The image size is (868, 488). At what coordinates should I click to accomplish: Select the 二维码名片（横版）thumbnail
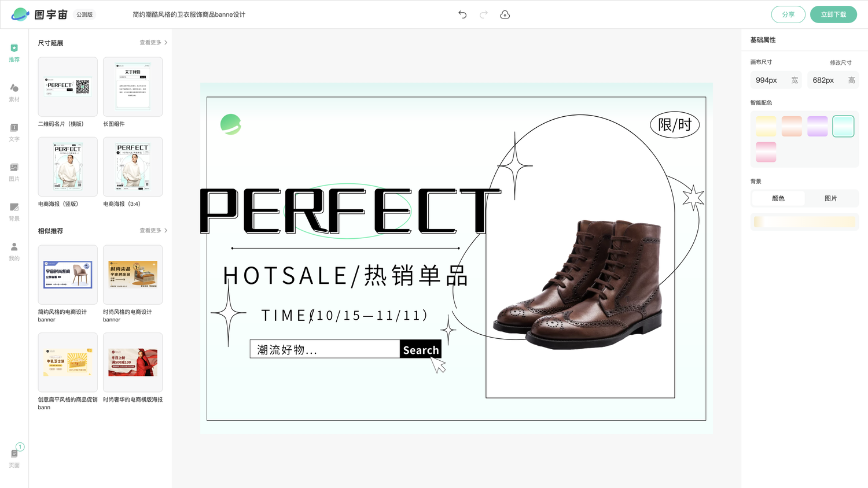coord(68,87)
